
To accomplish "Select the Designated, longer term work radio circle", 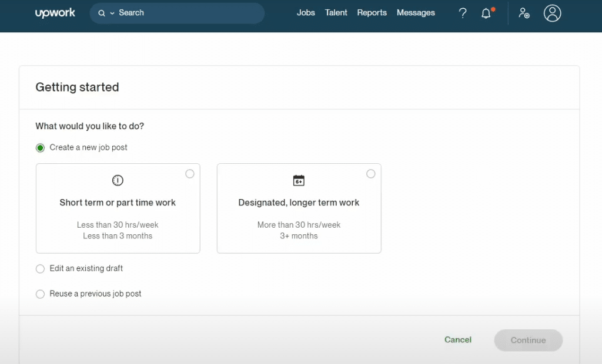I will pos(370,173).
